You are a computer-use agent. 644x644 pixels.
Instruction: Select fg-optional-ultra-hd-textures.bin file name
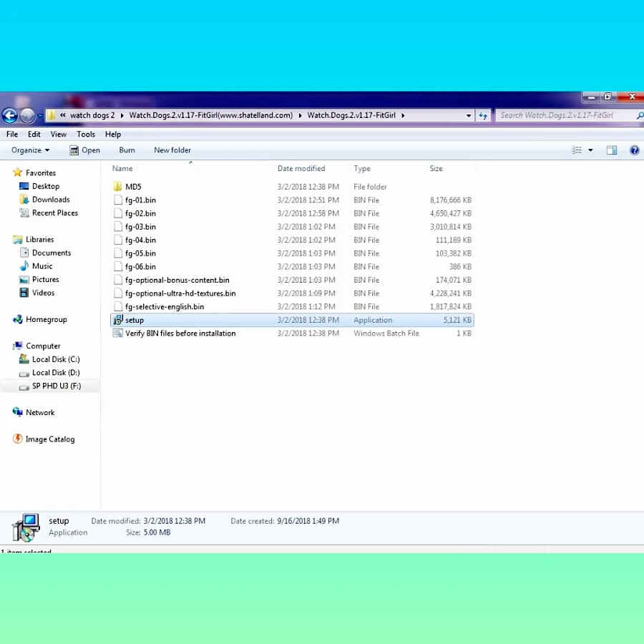(180, 293)
